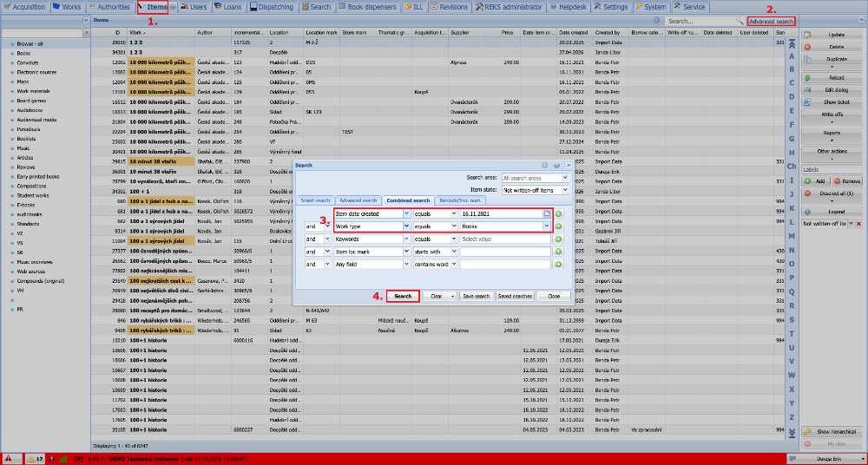
Task: Open operator dropdown showing starts with
Action: (x=454, y=252)
